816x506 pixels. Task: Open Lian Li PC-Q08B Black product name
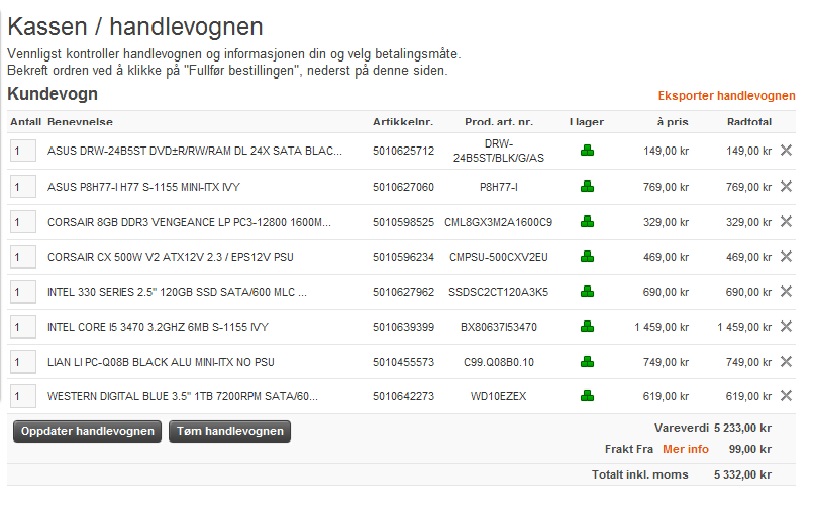click(161, 362)
